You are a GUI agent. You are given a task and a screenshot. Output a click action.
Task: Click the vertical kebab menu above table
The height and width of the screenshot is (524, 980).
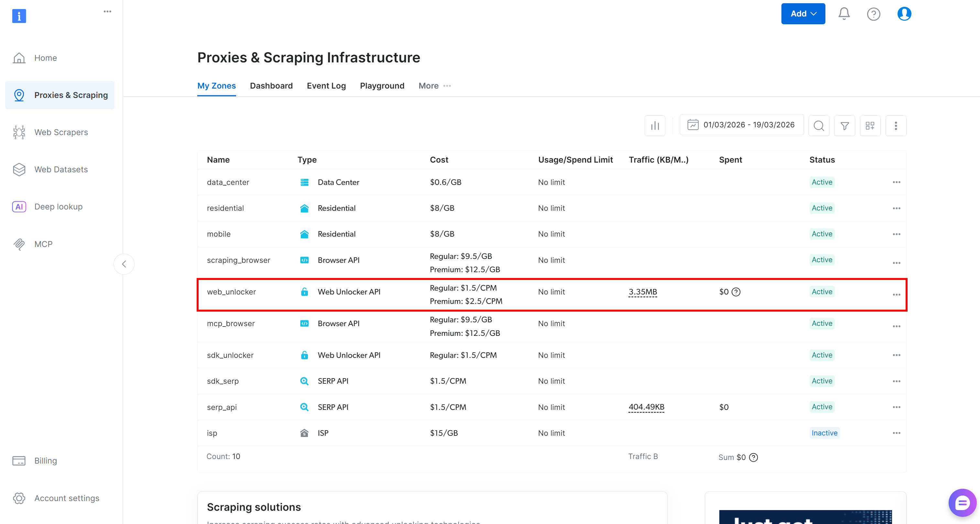(x=896, y=125)
